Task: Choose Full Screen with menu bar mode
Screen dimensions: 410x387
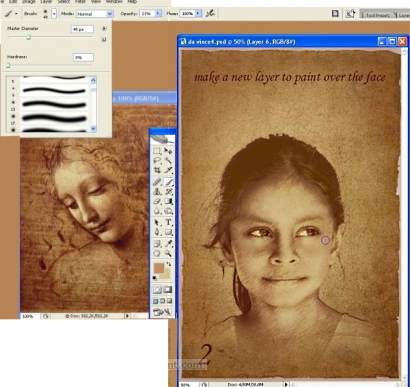Action: point(162,301)
